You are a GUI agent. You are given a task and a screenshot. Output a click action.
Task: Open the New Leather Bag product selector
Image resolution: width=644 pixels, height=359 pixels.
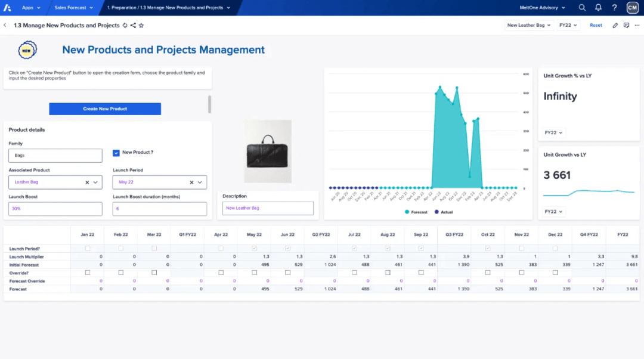tap(528, 25)
